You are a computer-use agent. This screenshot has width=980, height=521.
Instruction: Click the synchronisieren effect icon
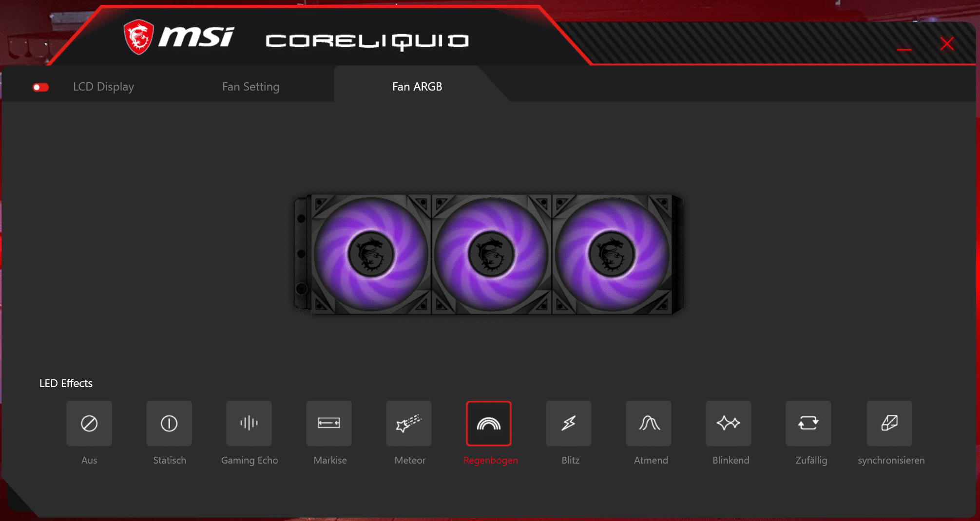coord(889,423)
